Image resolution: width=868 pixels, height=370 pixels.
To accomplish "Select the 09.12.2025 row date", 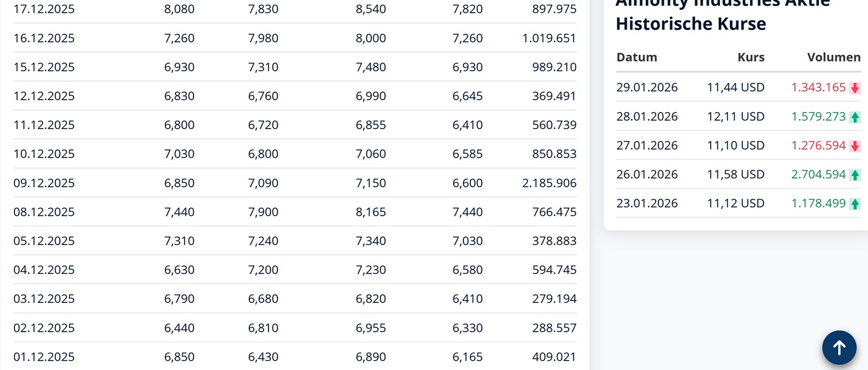I will coord(44,183).
